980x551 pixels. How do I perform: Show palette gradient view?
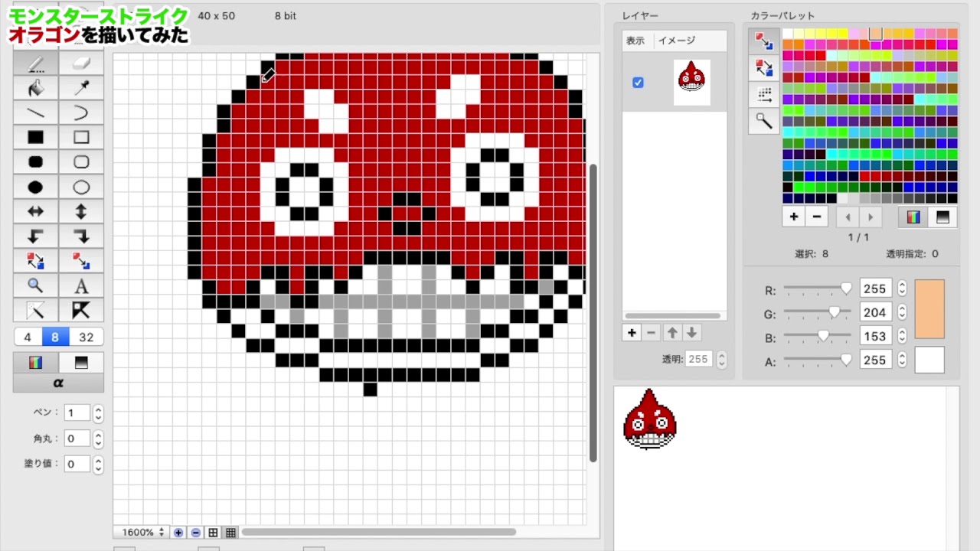pos(942,217)
